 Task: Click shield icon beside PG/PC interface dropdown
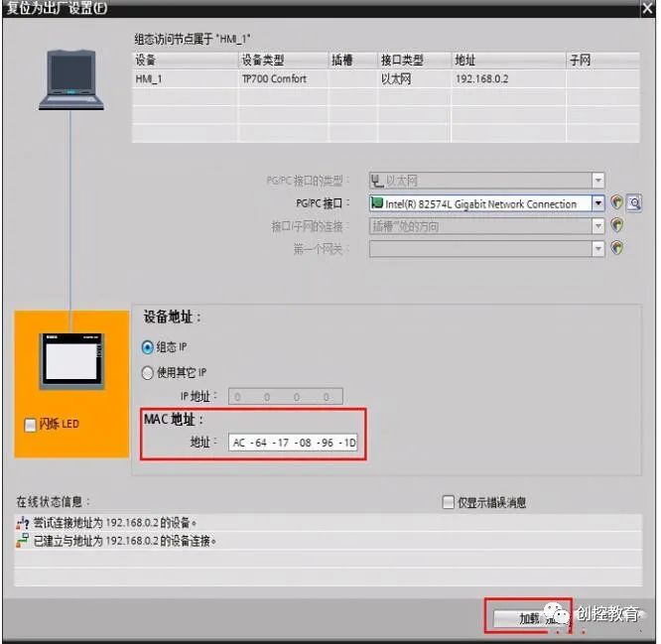pos(616,203)
